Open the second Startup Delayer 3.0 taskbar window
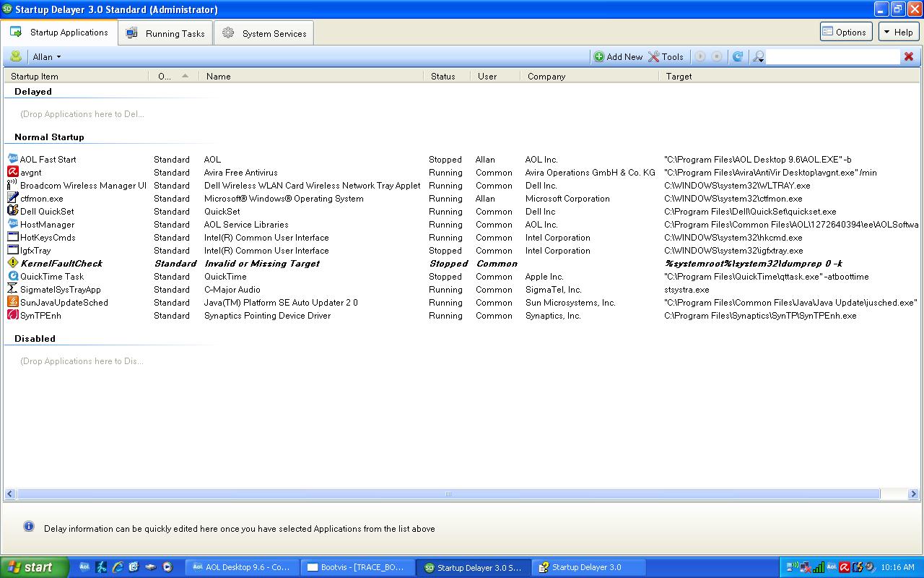Screen dimensions: 924x578 [x=588, y=567]
